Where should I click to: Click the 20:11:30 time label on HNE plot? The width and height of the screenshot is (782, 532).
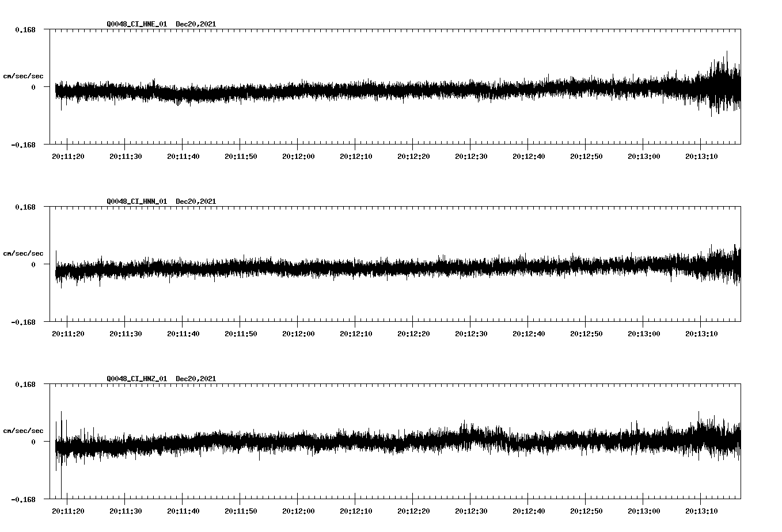(126, 157)
